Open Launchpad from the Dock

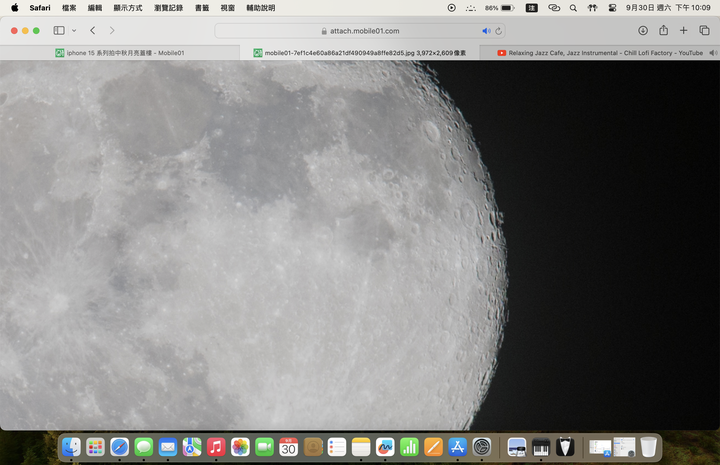click(x=96, y=447)
